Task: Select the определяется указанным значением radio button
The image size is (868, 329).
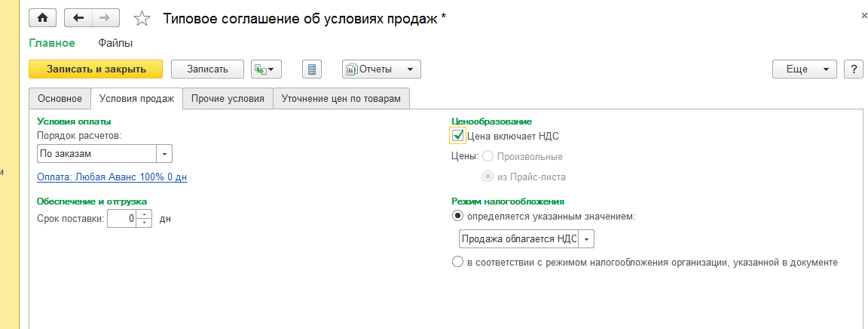Action: [457, 216]
